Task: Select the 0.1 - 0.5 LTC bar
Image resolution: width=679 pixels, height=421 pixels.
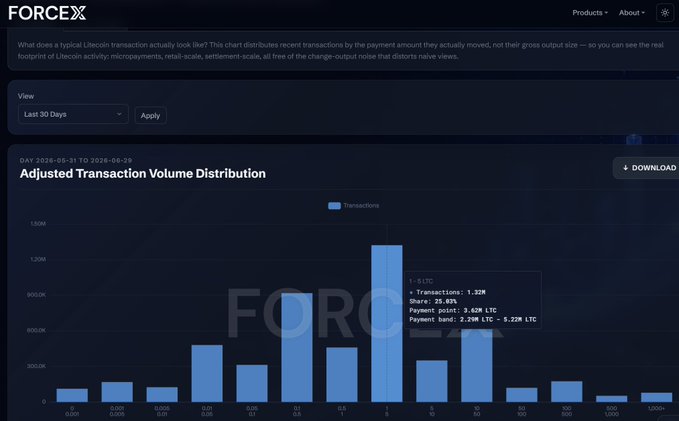Action: click(x=297, y=347)
